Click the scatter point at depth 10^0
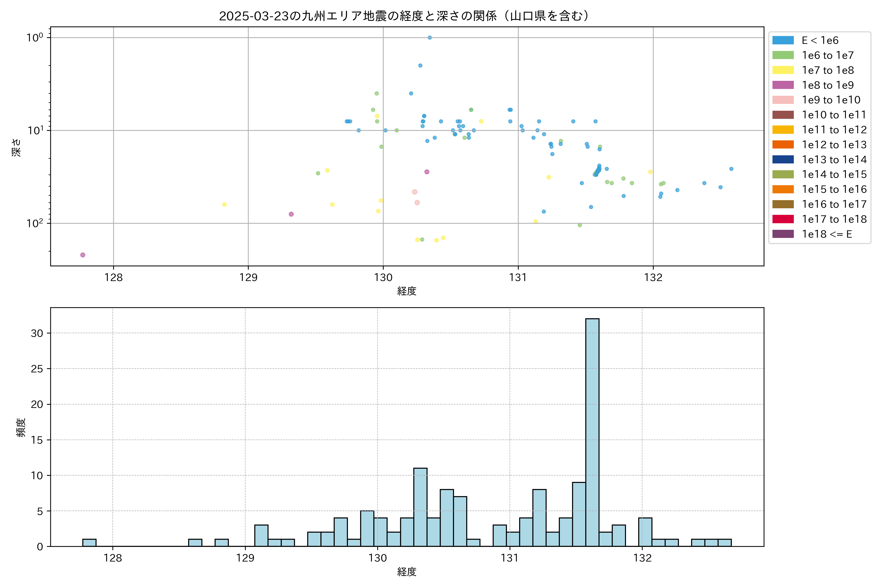Screen dimensions: 882x588 tap(430, 37)
